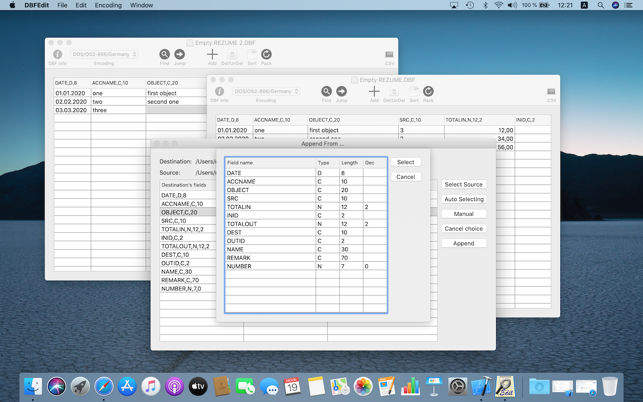
Task: Click Pack icon in REZUME 2.DBF window
Action: coord(266,54)
